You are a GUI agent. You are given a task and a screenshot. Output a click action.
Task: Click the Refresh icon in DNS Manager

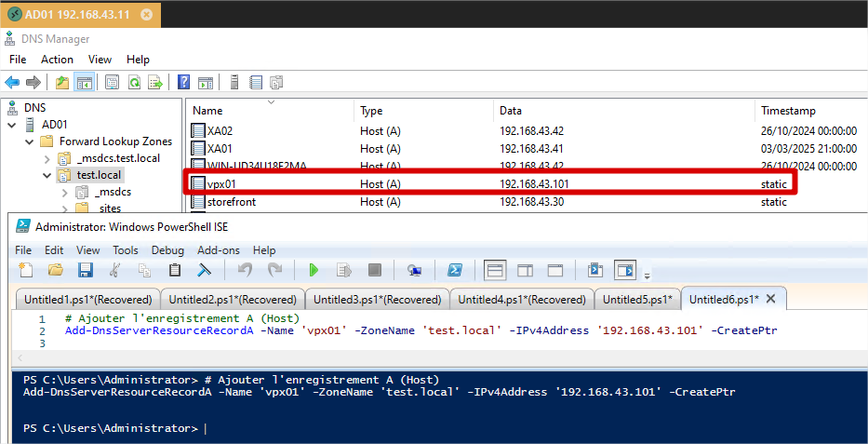[x=134, y=83]
